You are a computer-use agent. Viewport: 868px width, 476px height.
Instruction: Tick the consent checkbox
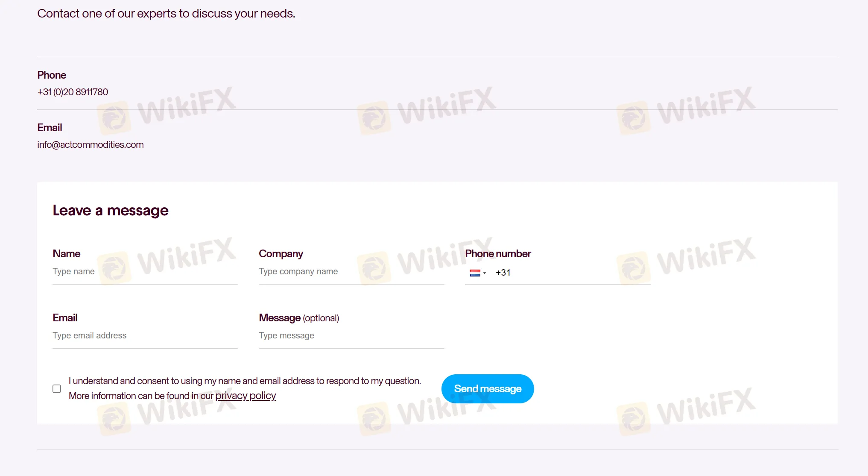pos(57,388)
